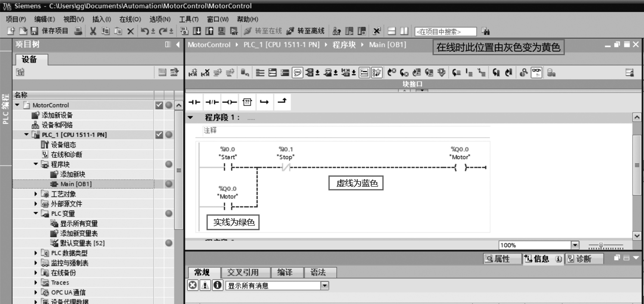Click the editor zoom slider
This screenshot has width=644, height=304.
coord(605,245)
